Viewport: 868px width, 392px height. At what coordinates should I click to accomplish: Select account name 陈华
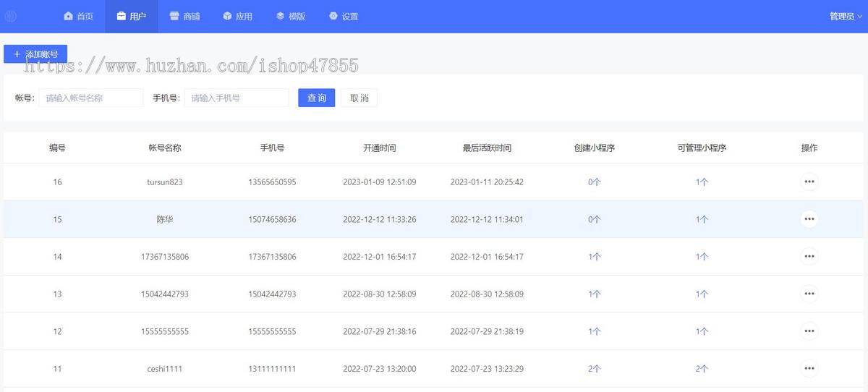point(165,219)
